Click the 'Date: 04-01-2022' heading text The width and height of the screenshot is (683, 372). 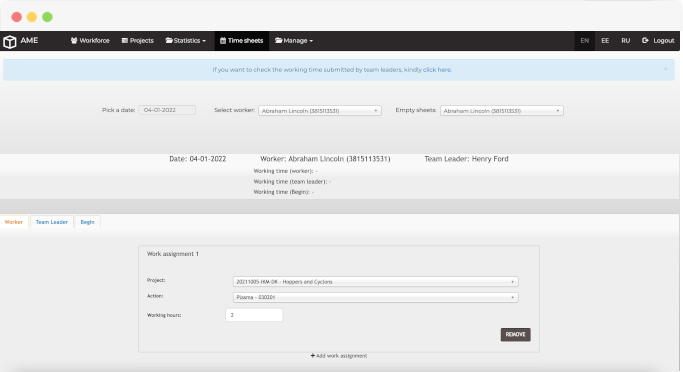pyautogui.click(x=197, y=159)
